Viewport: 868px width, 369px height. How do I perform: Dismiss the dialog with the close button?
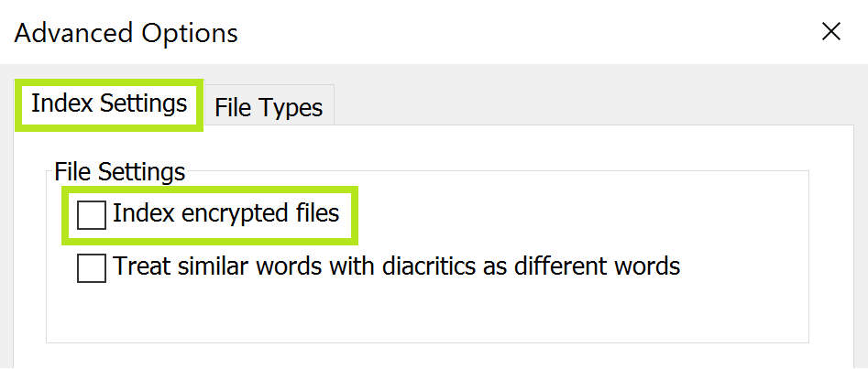(x=830, y=32)
